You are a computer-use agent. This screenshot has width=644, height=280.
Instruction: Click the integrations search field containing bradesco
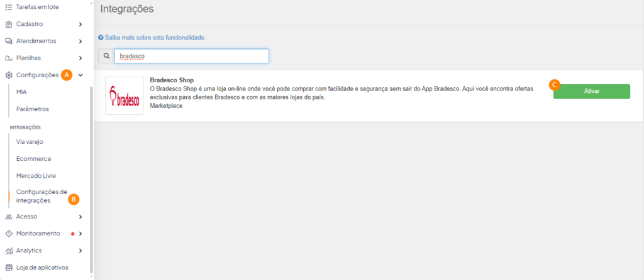pos(191,56)
